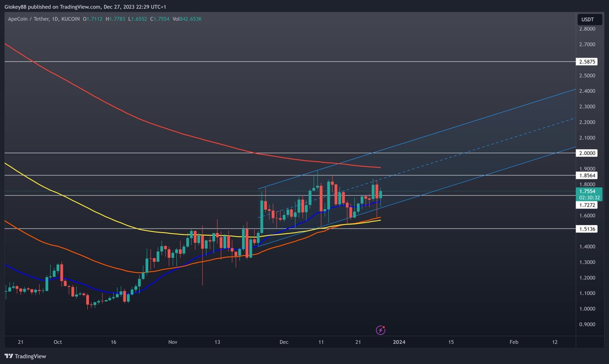
Task: Click the 2.0000 resistance price label
Action: click(x=587, y=153)
